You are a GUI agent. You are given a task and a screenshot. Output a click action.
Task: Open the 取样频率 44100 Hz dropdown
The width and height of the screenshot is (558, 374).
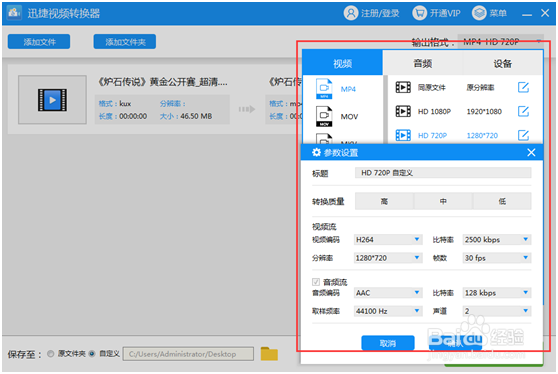click(x=388, y=311)
